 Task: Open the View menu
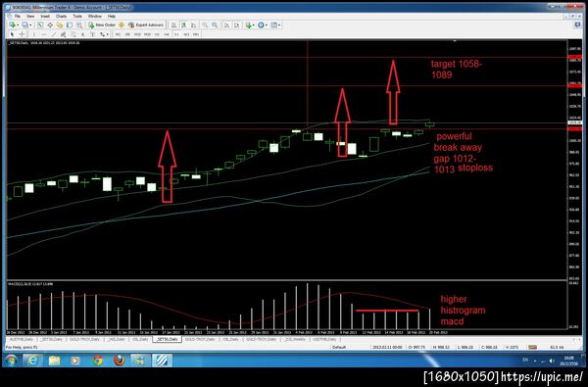click(30, 16)
